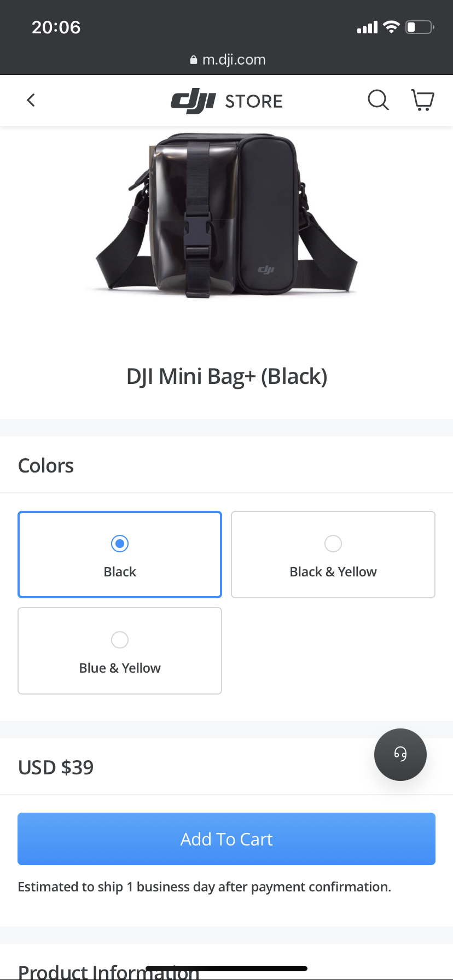Screen dimensions: 453x980
Task: Open the shopping cart
Action: tap(422, 100)
